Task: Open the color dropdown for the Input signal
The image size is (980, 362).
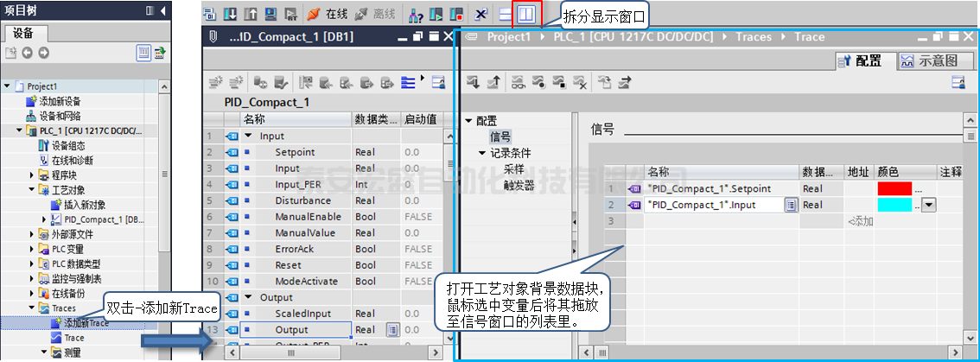Action: point(929,205)
